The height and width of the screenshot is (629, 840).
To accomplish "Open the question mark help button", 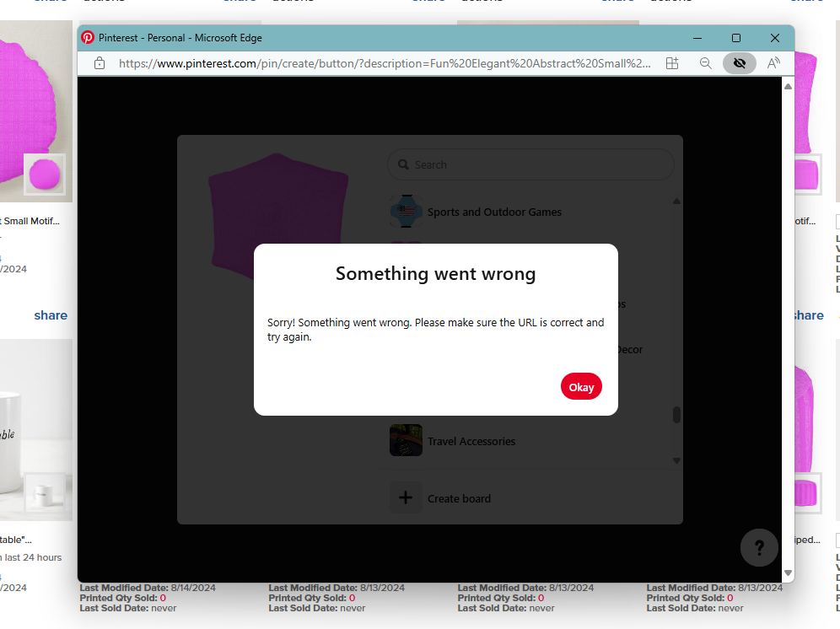I will coord(759,547).
